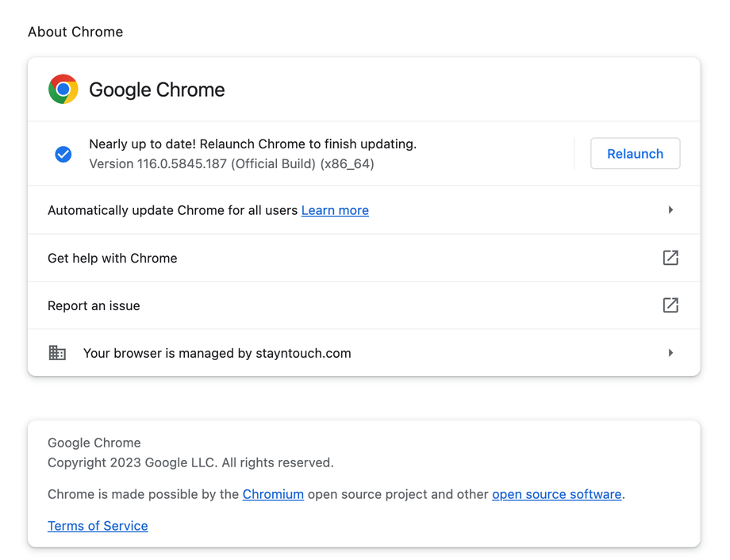Click Your browser is managed by stayntouch.com
Viewport: 730px width, 560px height.
pyautogui.click(x=217, y=353)
